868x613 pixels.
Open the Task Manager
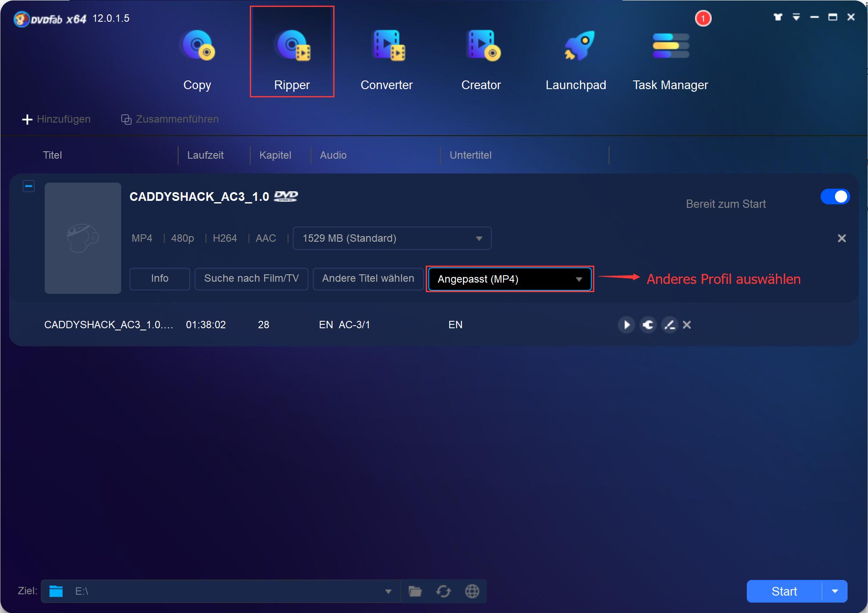coord(670,57)
